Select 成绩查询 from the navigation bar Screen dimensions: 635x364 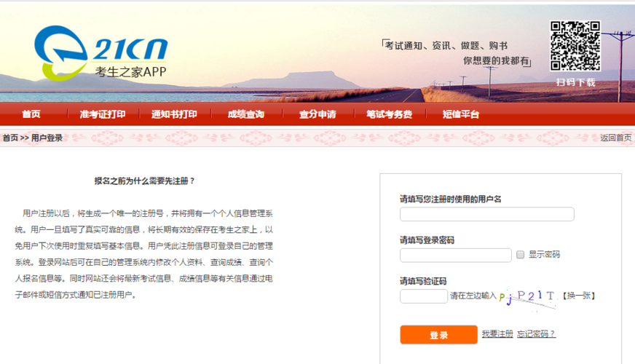point(246,114)
